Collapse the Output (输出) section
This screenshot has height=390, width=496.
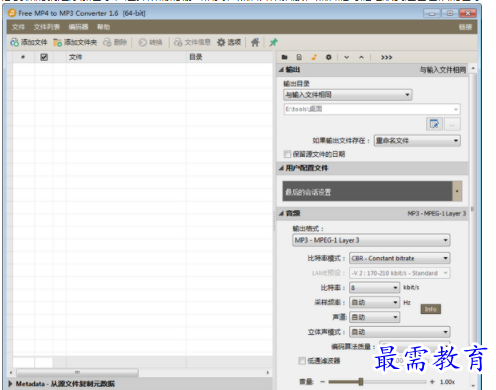[281, 70]
